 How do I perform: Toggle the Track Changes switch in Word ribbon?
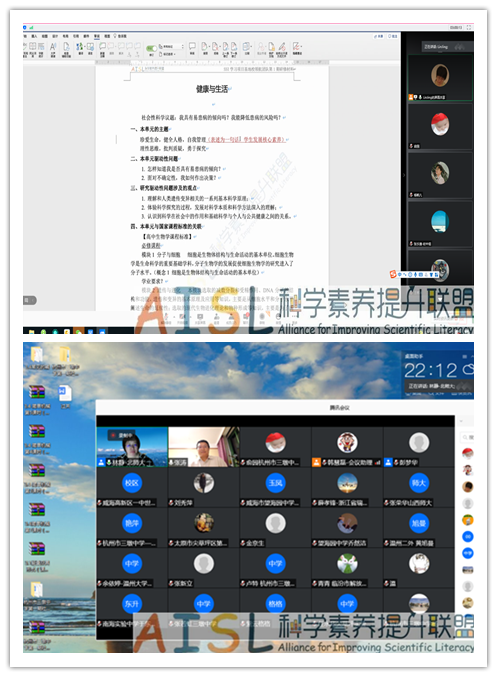pyautogui.click(x=151, y=48)
